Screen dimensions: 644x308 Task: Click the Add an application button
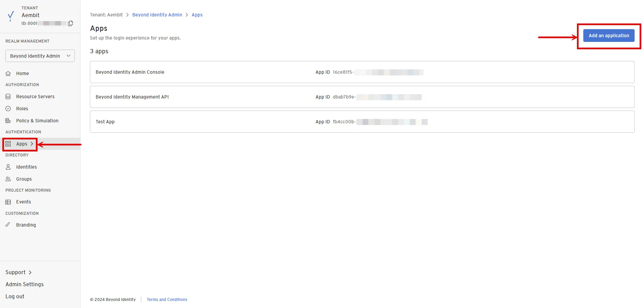tap(608, 36)
